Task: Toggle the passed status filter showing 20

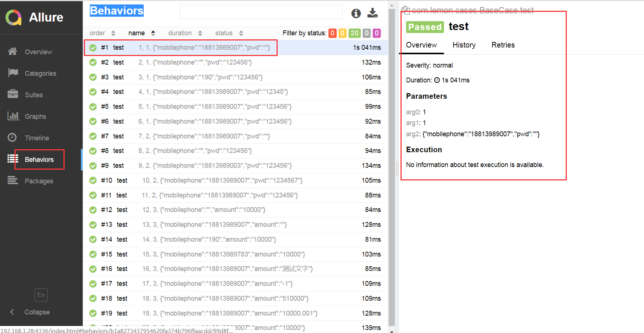Action: coord(354,33)
